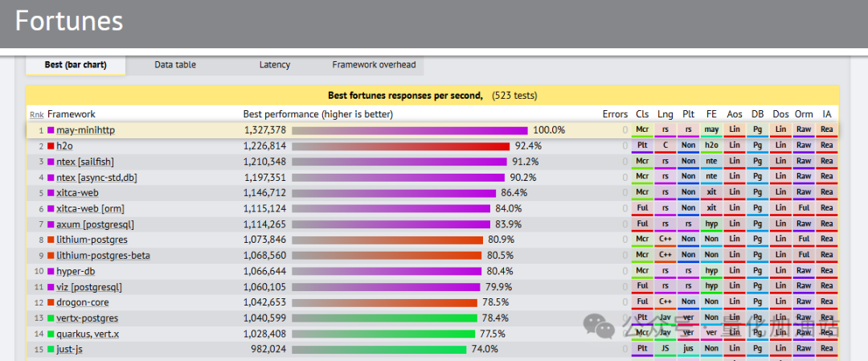Open the Latency tab
The height and width of the screenshot is (361, 868).
coord(275,65)
